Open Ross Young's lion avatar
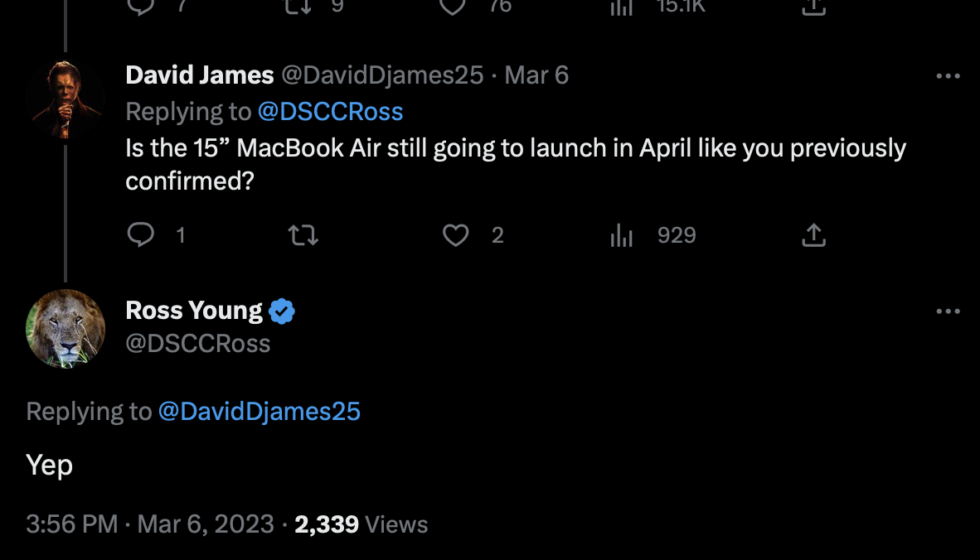The height and width of the screenshot is (560, 980). coord(65,328)
